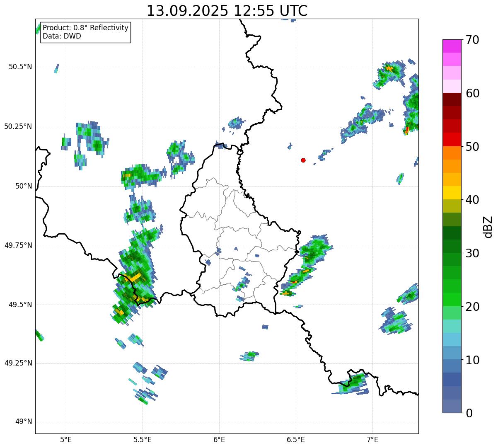Screen dimensions: 498x448
Task: Click the latitude label 49.25°N
Action: point(18,363)
